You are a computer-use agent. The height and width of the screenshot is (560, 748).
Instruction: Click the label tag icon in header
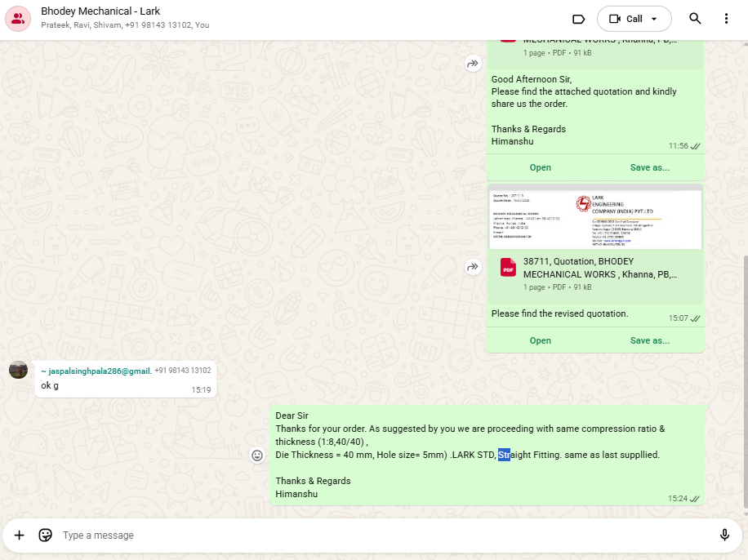click(578, 19)
